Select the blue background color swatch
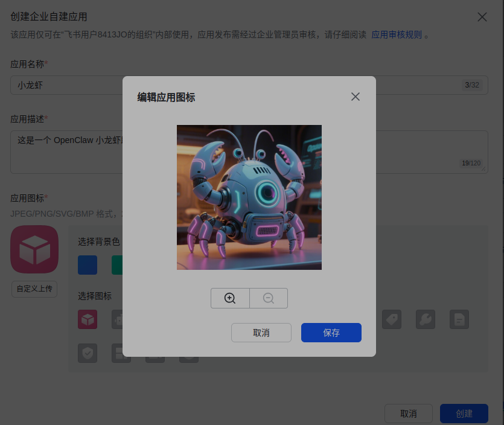Image resolution: width=504 pixels, height=425 pixels. [88, 265]
